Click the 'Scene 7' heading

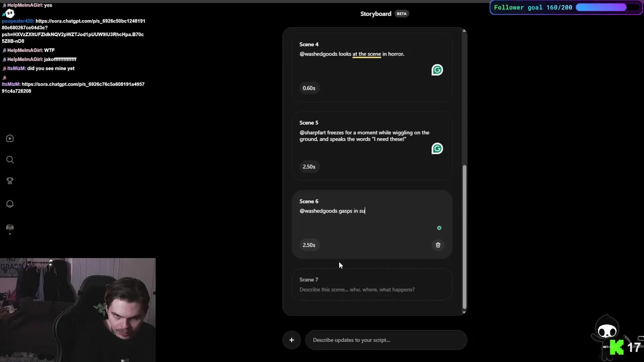click(x=309, y=280)
